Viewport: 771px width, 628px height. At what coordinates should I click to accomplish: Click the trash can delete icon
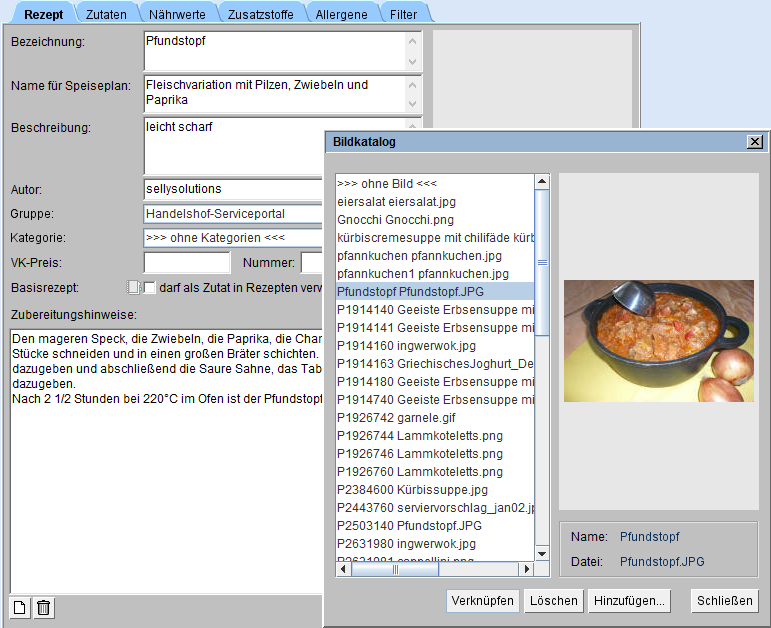pyautogui.click(x=43, y=607)
